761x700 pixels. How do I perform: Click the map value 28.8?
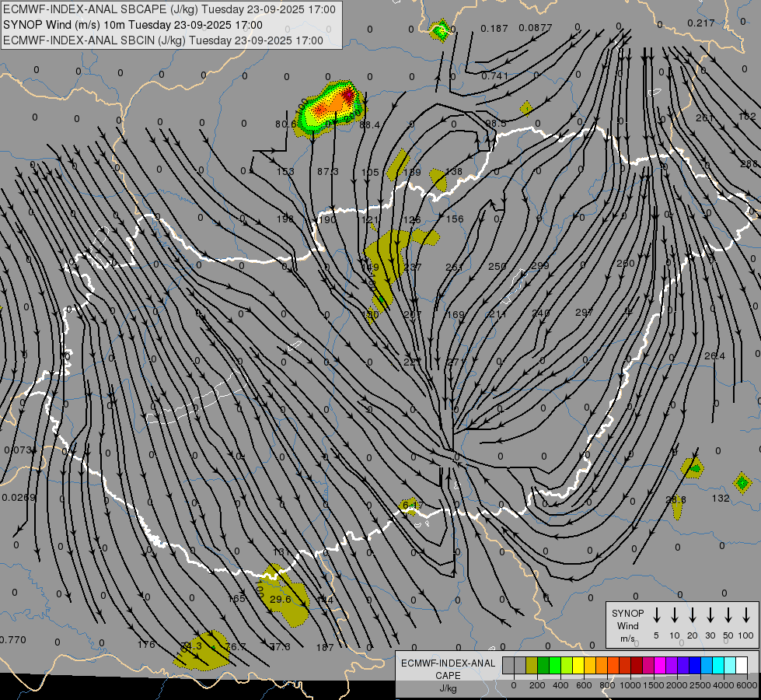tap(675, 499)
